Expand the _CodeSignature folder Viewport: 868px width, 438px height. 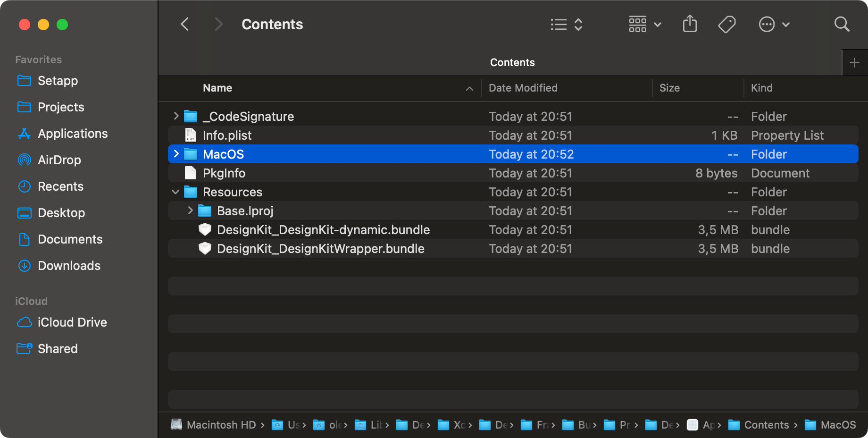(x=176, y=116)
